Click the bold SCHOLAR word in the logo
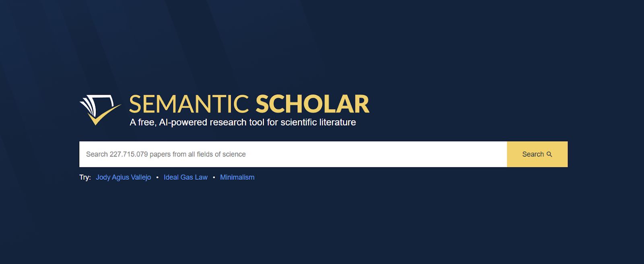This screenshot has width=644, height=264. tap(312, 104)
